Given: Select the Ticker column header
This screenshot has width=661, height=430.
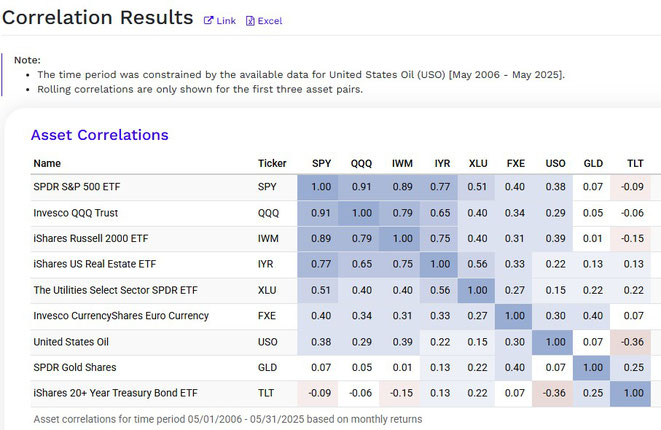Looking at the screenshot, I should coord(272,163).
